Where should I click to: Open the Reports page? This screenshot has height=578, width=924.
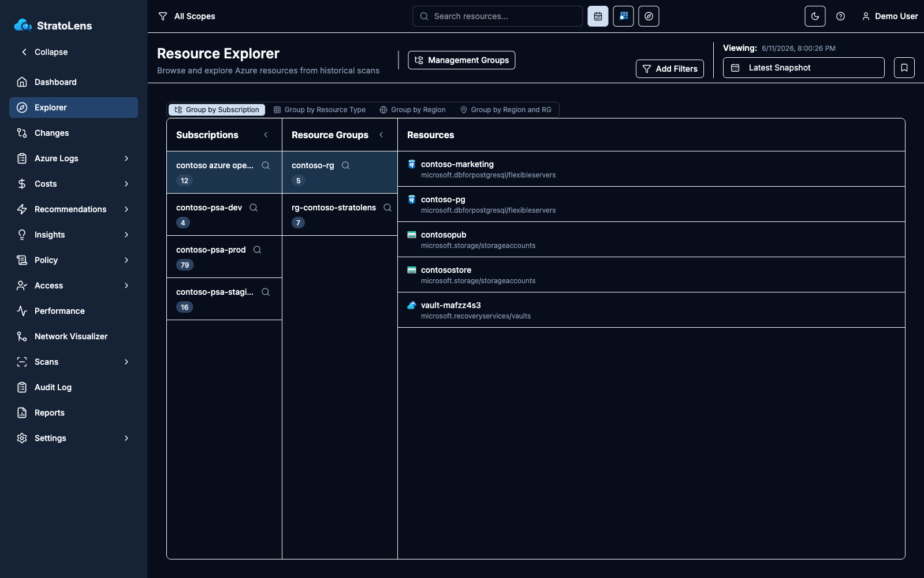point(73,413)
